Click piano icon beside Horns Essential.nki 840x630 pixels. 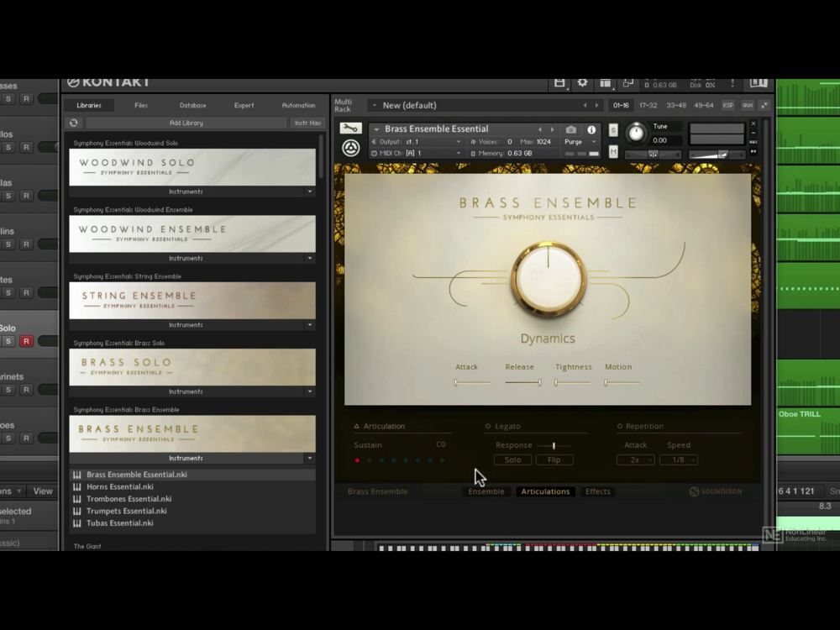[x=77, y=486]
